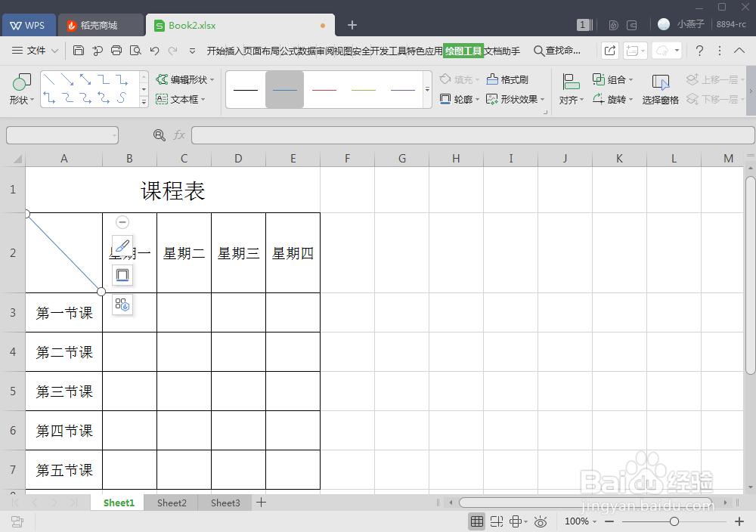The height and width of the screenshot is (532, 756).
Task: Open the Rotate (旋转) dropdown arrow
Action: (x=631, y=100)
